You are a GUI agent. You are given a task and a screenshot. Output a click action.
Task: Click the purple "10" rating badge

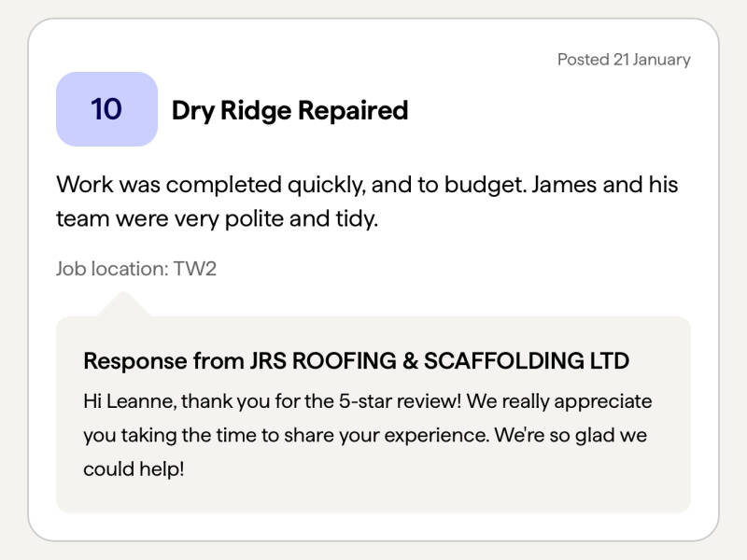pos(106,109)
